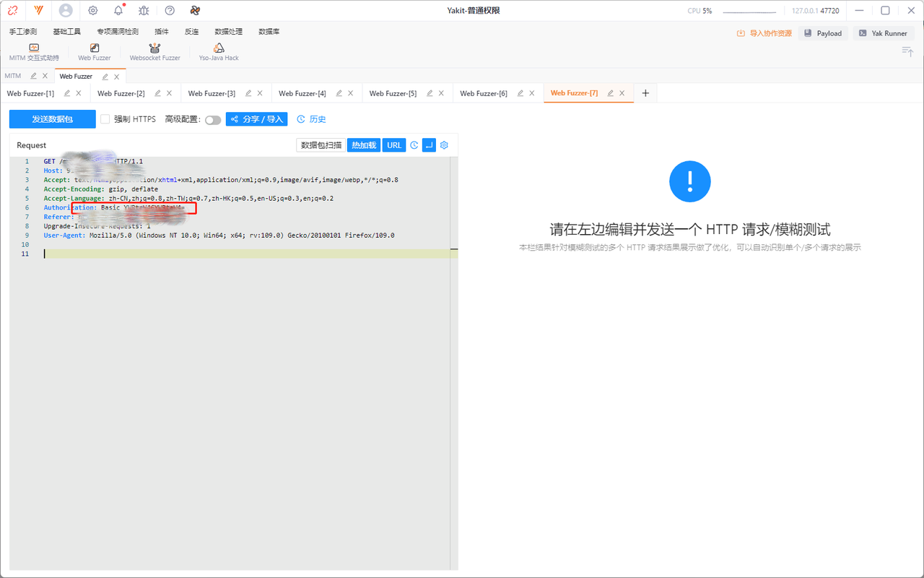This screenshot has height=578, width=924.
Task: Enable the 强制 HTTPS checkbox
Action: (105, 119)
